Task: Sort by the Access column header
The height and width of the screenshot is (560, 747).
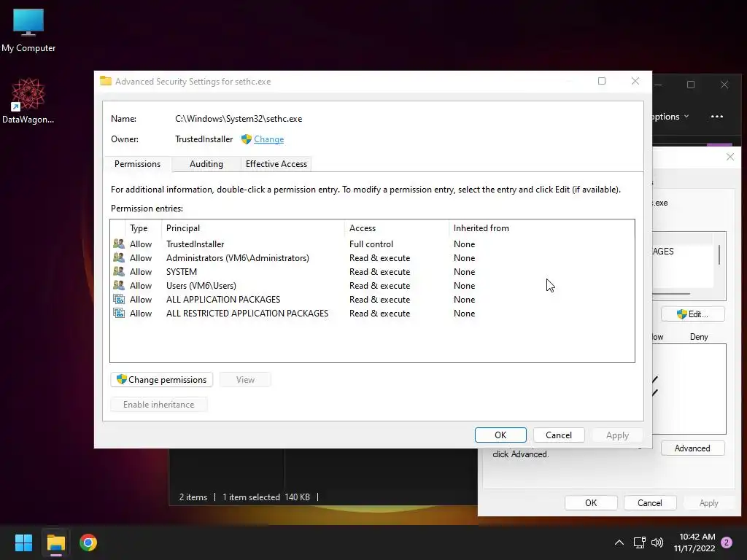Action: [363, 228]
